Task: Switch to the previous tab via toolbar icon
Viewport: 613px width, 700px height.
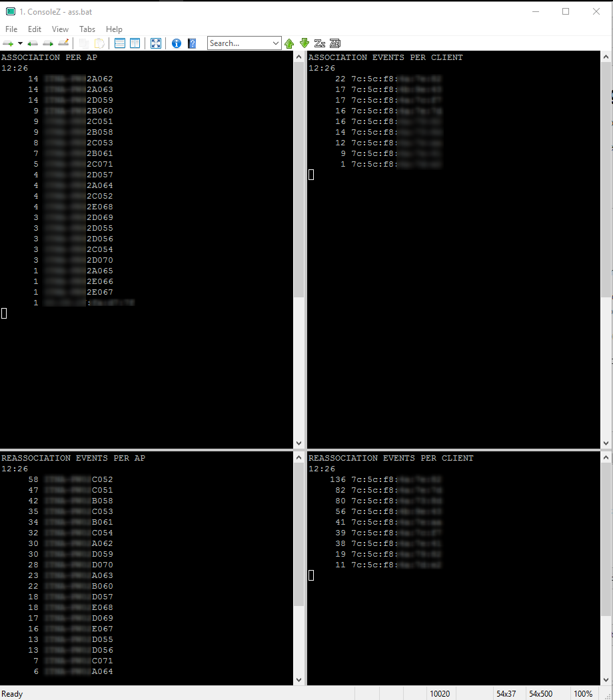Action: click(33, 43)
